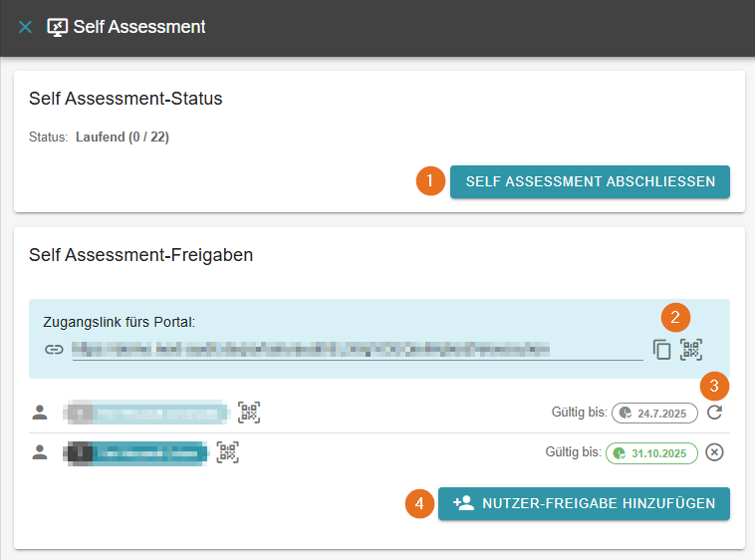Click the status text Laufend (0 / 22)

122,138
